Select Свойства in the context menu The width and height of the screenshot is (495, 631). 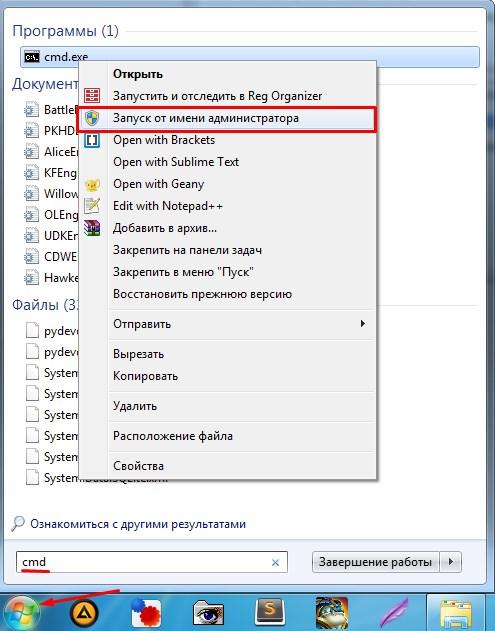pos(227,466)
